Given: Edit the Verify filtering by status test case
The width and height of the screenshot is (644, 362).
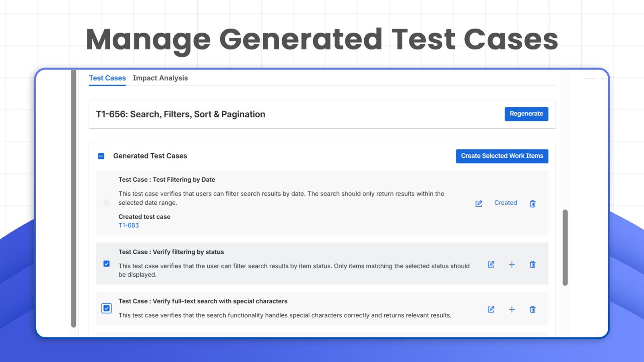Looking at the screenshot, I should coord(491,265).
